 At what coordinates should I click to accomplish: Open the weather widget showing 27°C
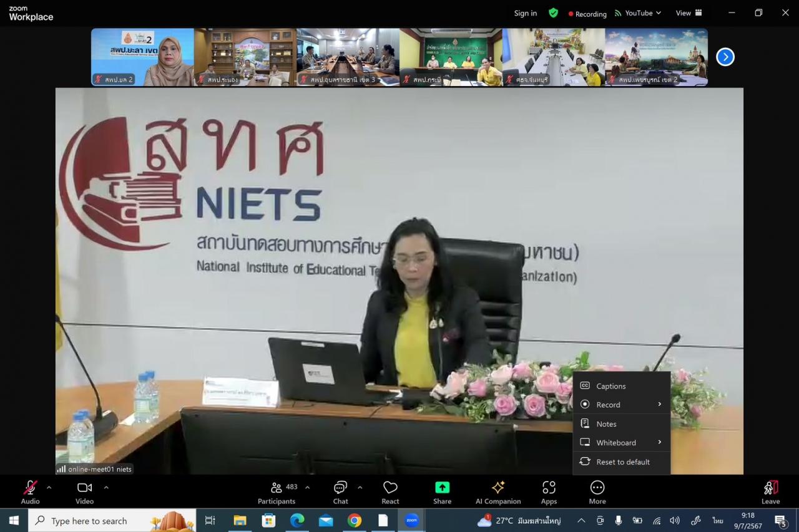519,520
